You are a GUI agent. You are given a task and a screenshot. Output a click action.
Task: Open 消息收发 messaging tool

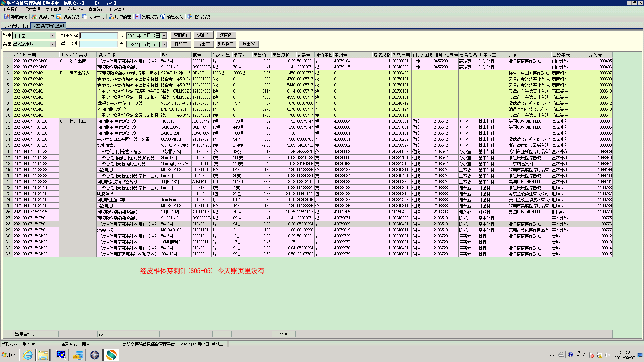click(172, 17)
